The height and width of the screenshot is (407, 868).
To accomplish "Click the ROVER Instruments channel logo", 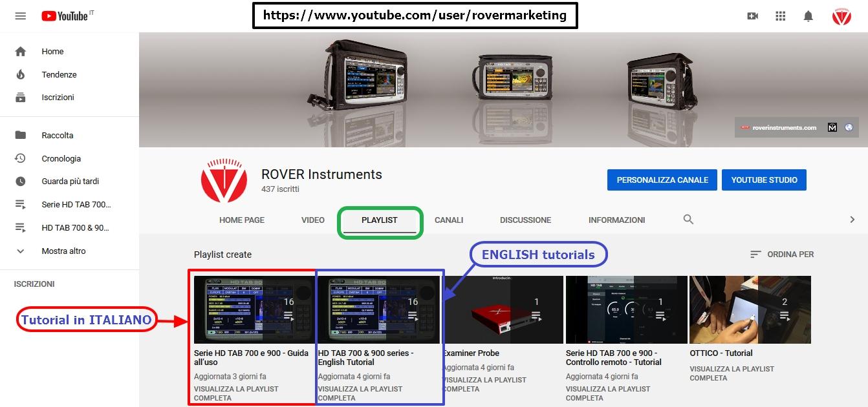I will pos(224,180).
